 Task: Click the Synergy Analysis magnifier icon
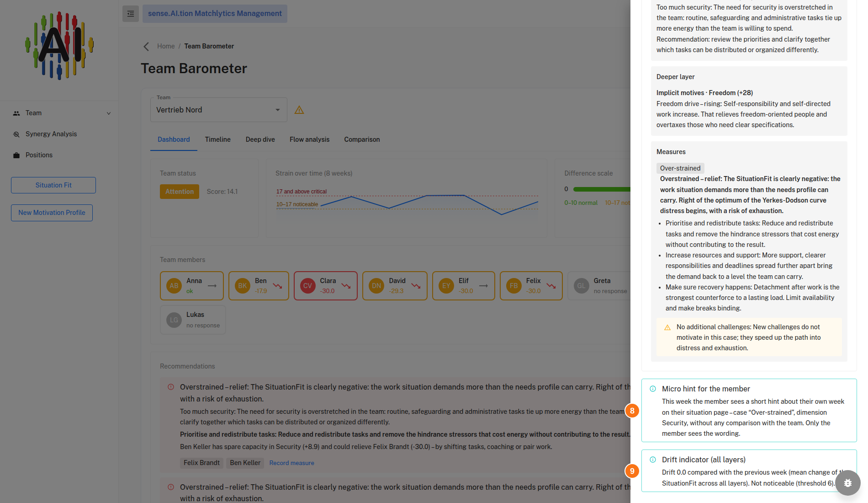pos(16,134)
